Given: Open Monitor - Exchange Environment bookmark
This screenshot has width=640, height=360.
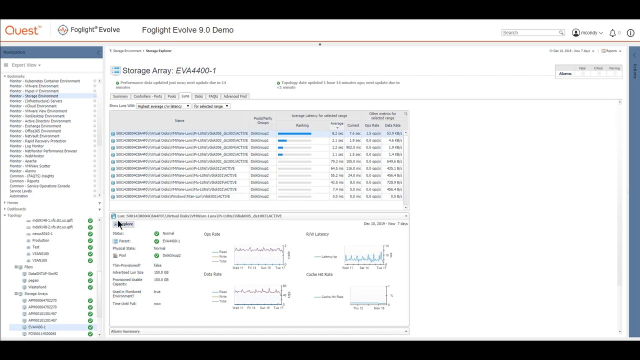Looking at the screenshot, I should click(35, 126).
